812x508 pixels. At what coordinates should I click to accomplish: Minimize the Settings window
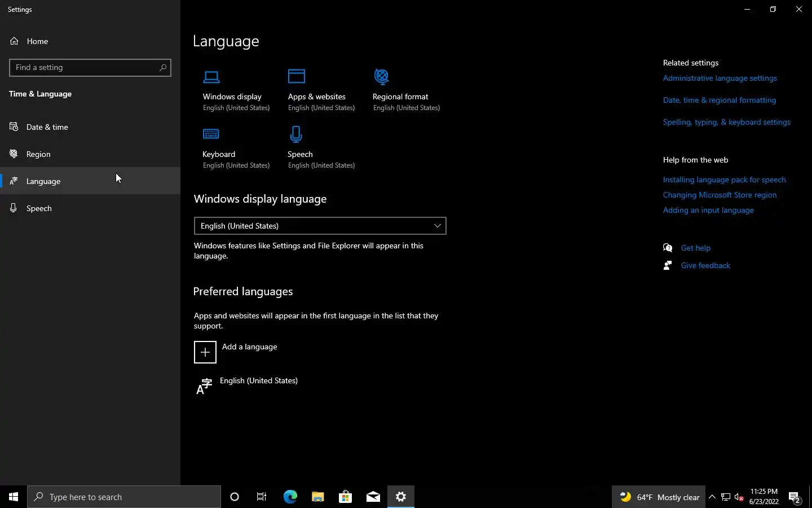[x=747, y=9]
